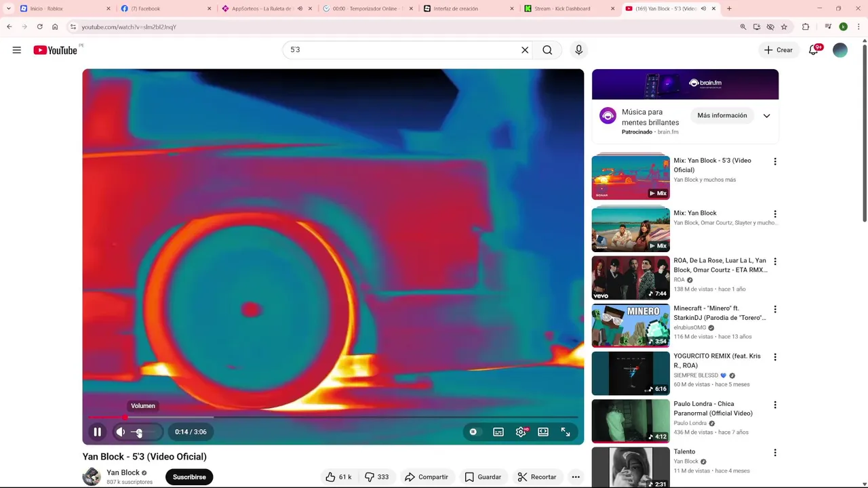Screen dimensions: 868x488
Task: Pause the video with the pause button
Action: 97,432
